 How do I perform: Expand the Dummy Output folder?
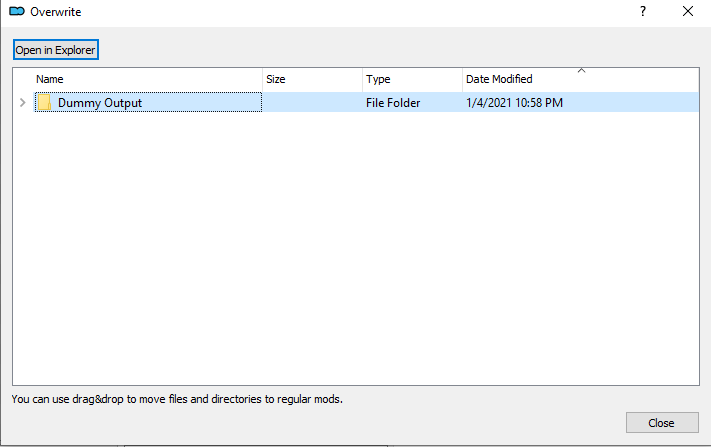23,103
